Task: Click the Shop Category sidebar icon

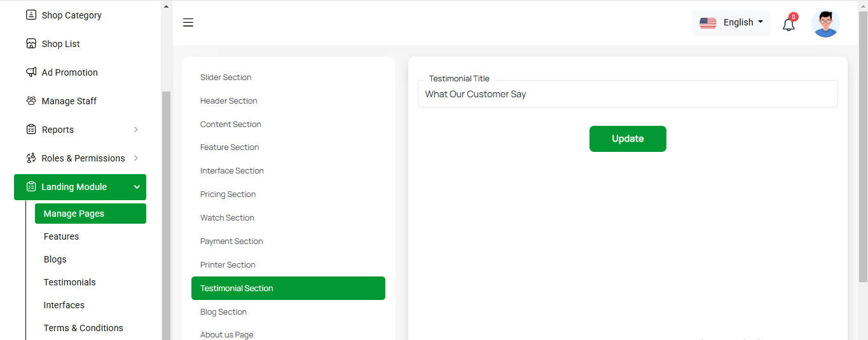Action: [31, 15]
